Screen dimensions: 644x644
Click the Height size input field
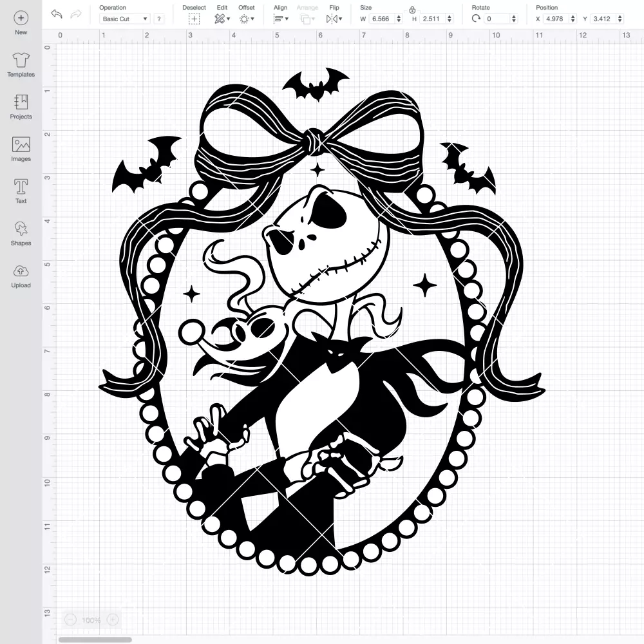coord(432,19)
